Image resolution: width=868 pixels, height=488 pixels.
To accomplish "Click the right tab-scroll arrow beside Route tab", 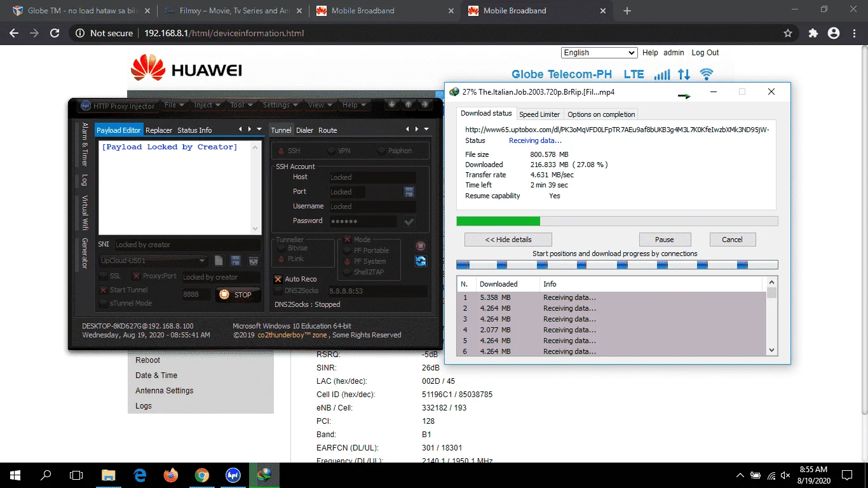I will (x=417, y=130).
